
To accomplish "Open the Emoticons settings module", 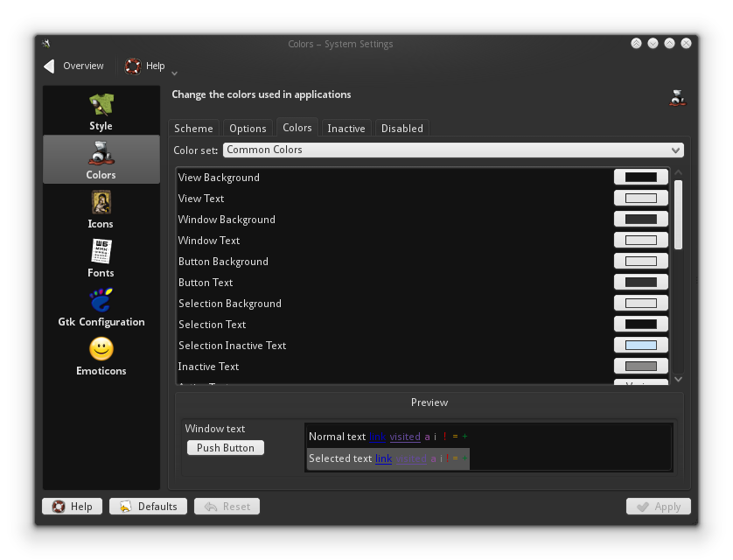I will [x=101, y=355].
